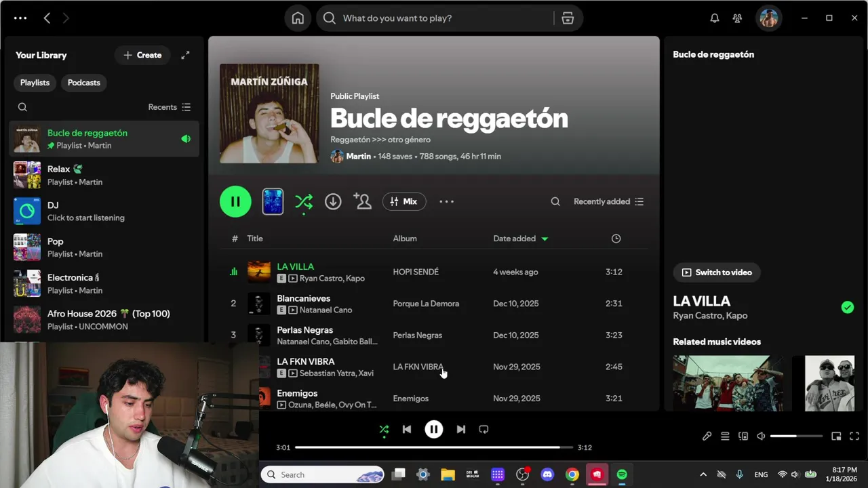Download the playlist

coord(333,201)
